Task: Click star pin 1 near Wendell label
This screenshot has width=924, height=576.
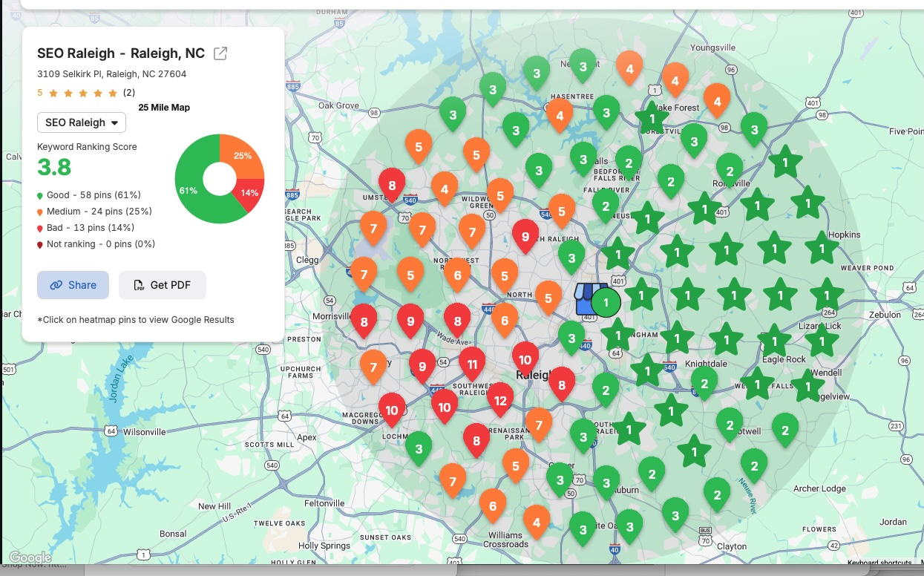Action: click(807, 387)
